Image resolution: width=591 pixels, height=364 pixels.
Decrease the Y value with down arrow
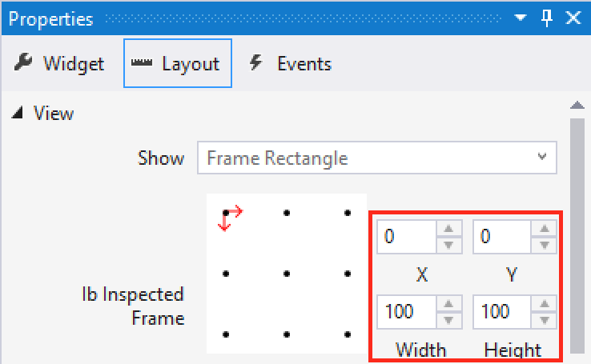tap(545, 245)
